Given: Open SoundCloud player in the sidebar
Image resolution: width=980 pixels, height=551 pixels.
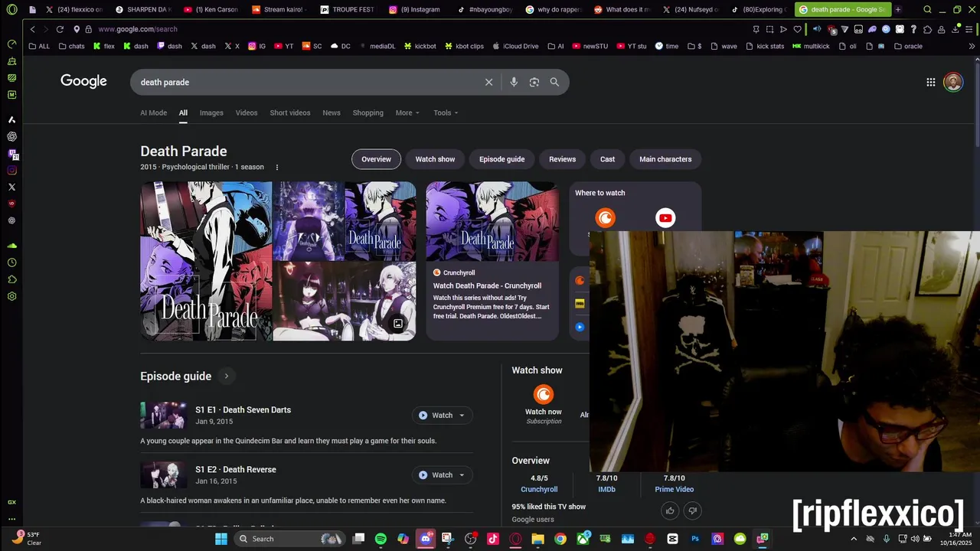Looking at the screenshot, I should click(x=11, y=246).
